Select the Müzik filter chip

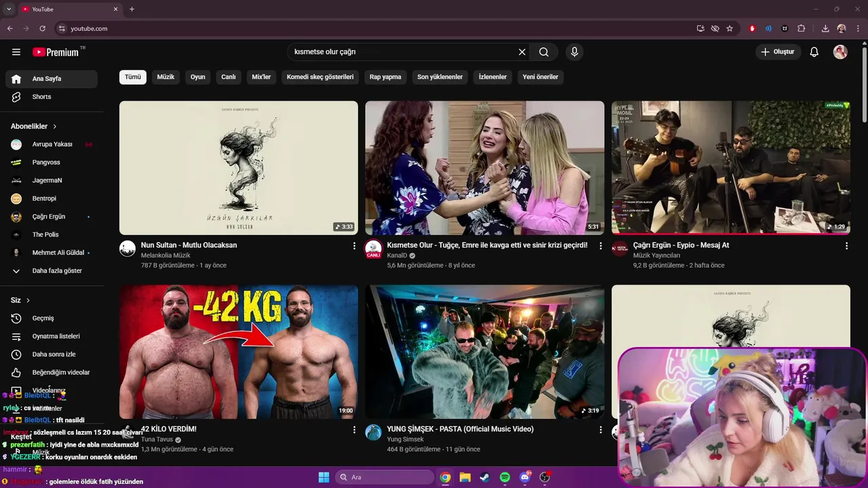(165, 77)
